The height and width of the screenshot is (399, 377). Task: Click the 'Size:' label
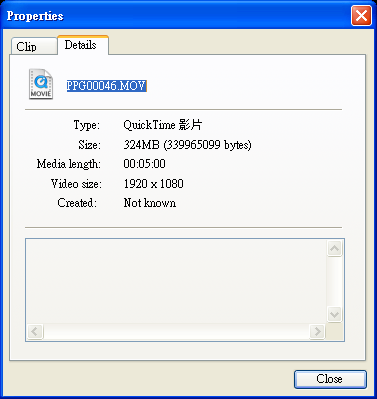click(89, 145)
